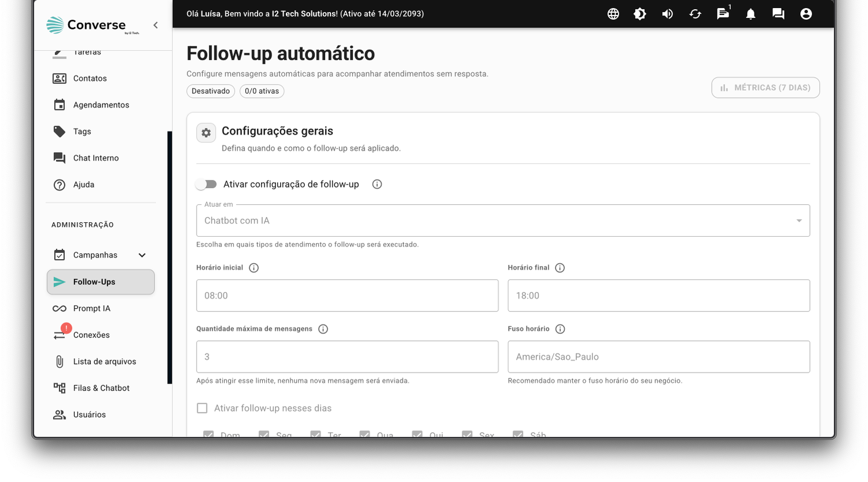Click the Lista de arquivos paperclip icon
The width and height of the screenshot is (868, 482).
click(60, 362)
